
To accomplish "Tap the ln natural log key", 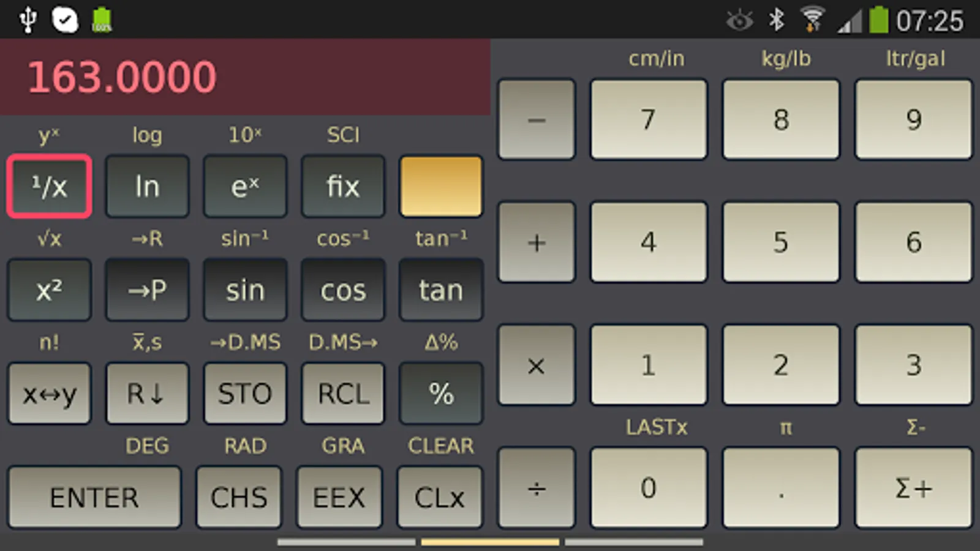I will pos(147,186).
